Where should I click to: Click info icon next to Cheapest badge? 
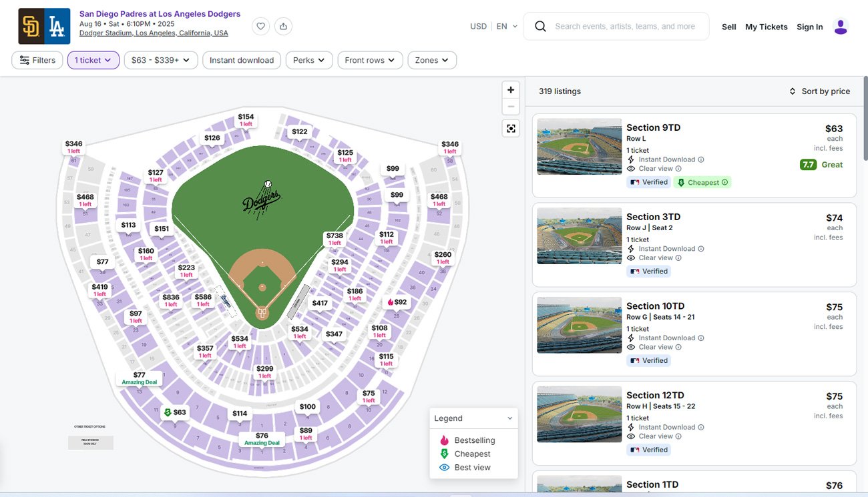point(724,182)
